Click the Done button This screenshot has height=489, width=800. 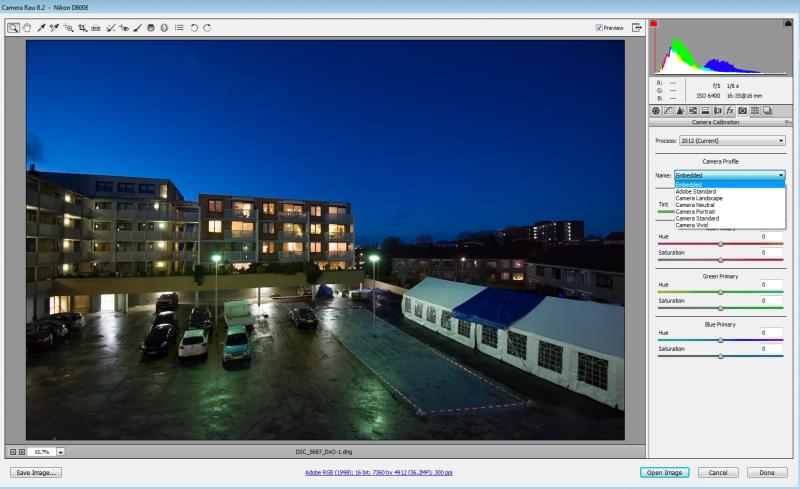pos(767,473)
